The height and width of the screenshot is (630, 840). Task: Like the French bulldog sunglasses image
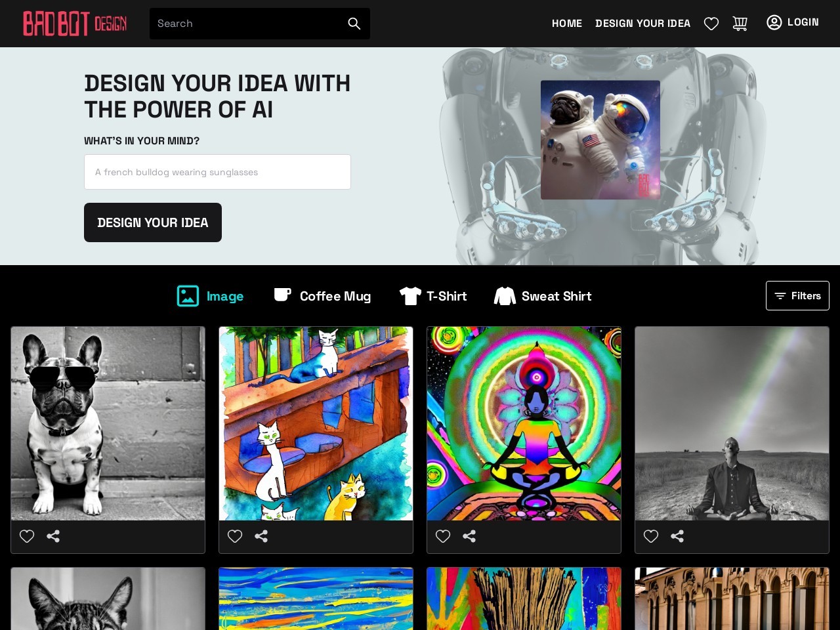click(x=27, y=536)
